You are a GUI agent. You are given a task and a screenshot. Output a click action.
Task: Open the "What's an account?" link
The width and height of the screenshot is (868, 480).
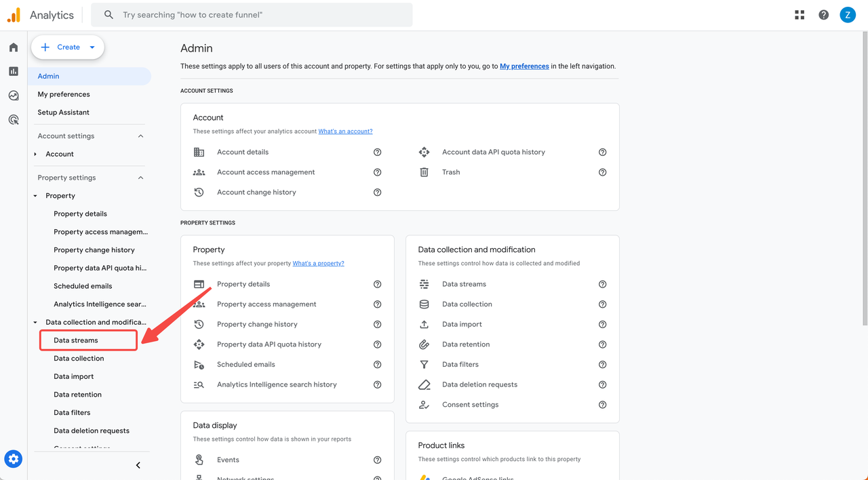[345, 132]
